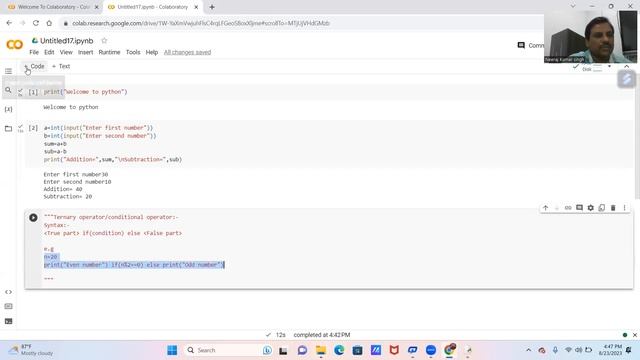Move the selected cell down
The image size is (640, 360).
click(556, 208)
